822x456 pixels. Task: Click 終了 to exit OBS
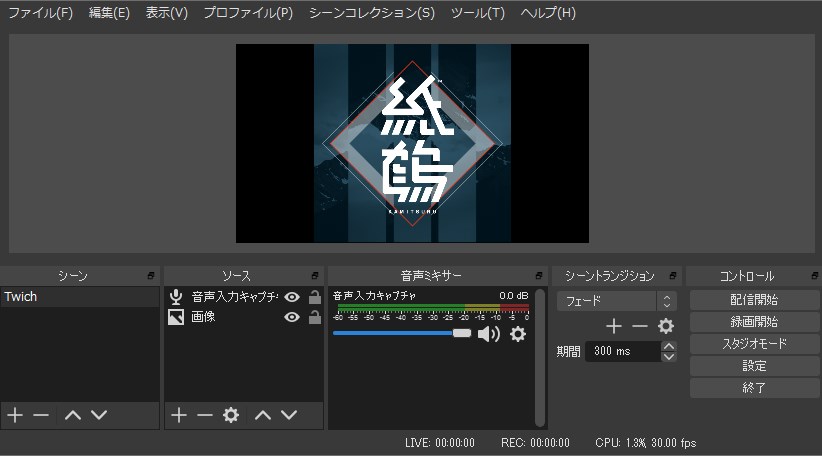click(754, 388)
